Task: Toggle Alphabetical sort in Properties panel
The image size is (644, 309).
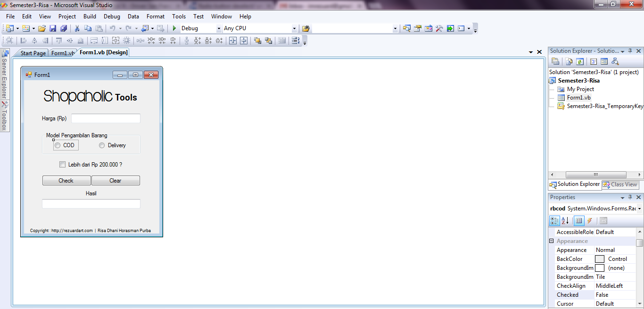Action: point(565,221)
